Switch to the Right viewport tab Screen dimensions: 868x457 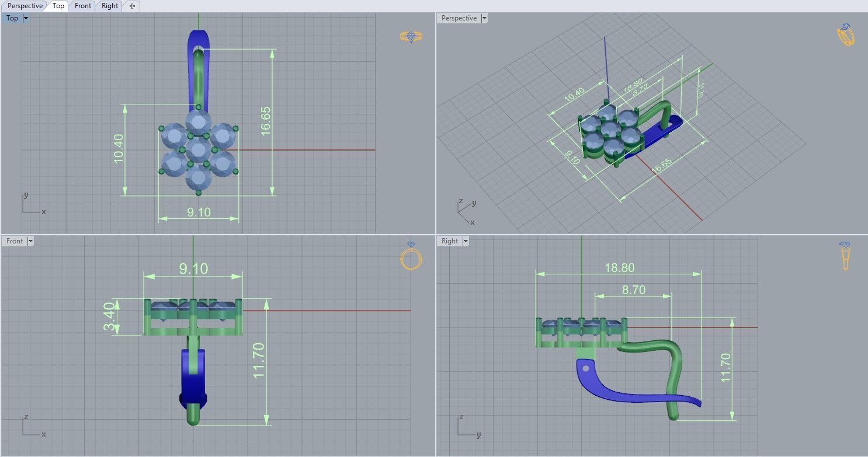(110, 6)
